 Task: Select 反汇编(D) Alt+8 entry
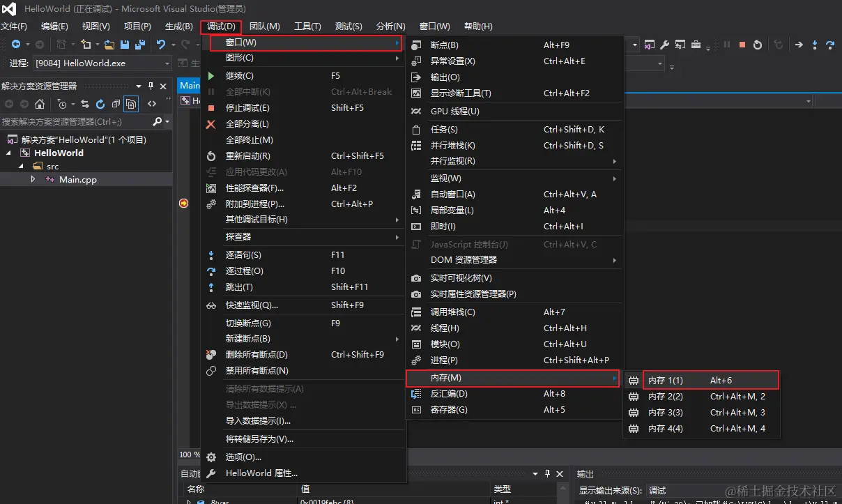pyautogui.click(x=514, y=393)
